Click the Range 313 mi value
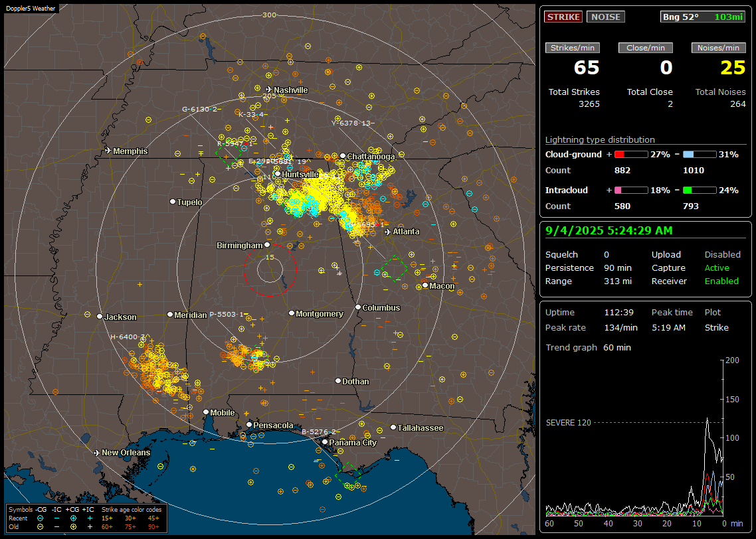The image size is (756, 539). tap(618, 281)
